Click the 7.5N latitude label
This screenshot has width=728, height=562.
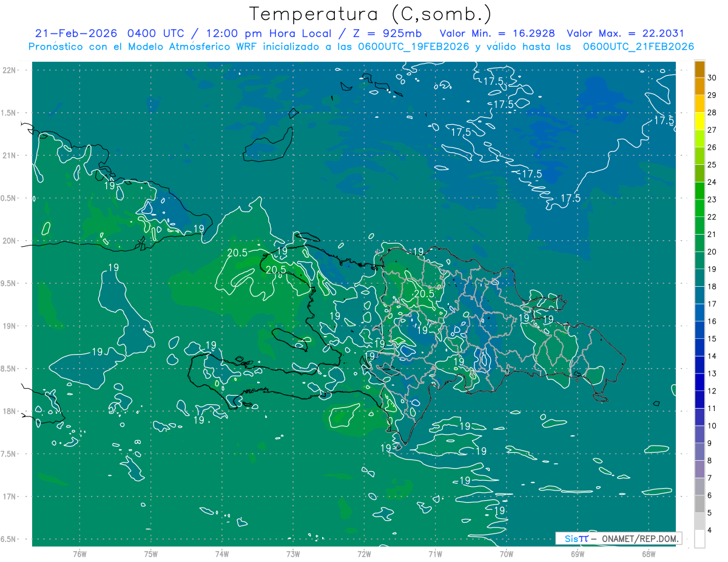coord(8,454)
